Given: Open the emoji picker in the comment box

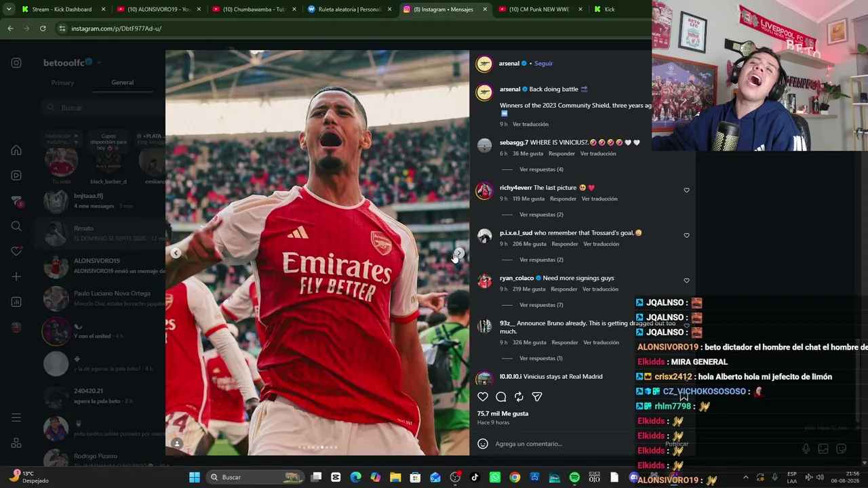Looking at the screenshot, I should pos(483,444).
